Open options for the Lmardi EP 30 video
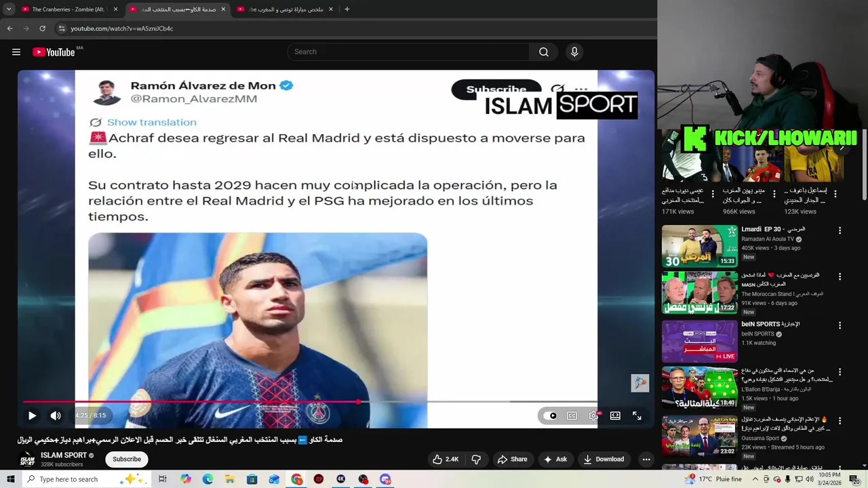Image resolution: width=868 pixels, height=488 pixels. pyautogui.click(x=840, y=230)
